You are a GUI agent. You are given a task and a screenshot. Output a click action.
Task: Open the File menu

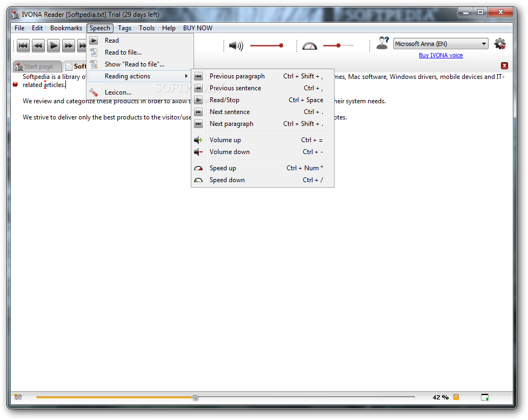19,28
